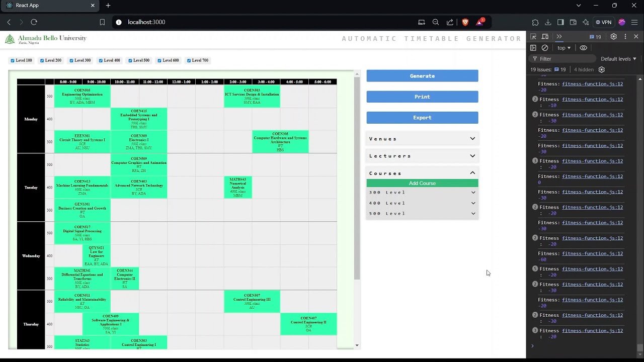Click the console prompt chevron at the bottom
Screen dimensions: 644x362
point(532,345)
